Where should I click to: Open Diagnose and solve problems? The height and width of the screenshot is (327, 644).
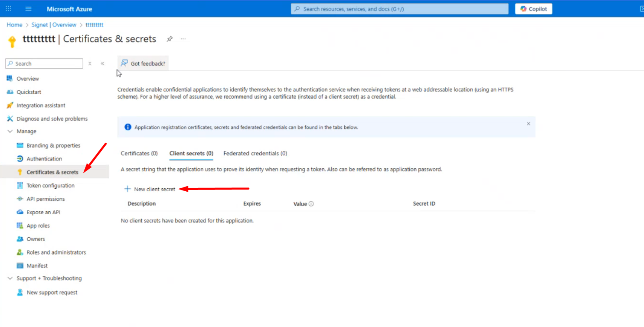click(52, 118)
